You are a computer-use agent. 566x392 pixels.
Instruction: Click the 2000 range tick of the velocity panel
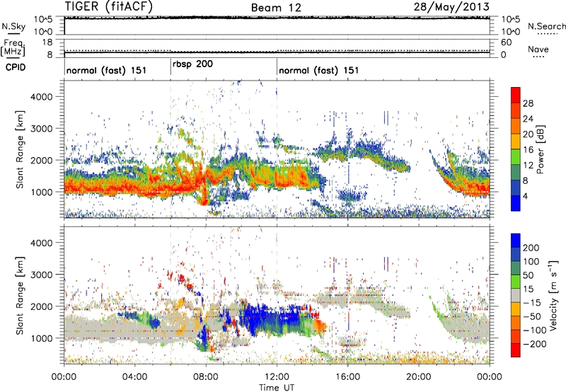[41, 306]
